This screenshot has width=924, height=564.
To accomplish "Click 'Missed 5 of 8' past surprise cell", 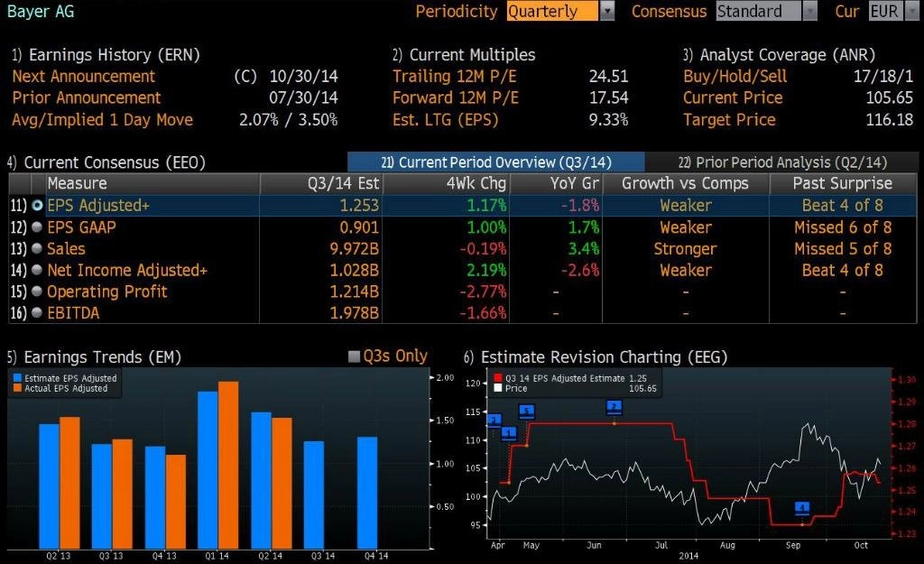I will click(843, 249).
